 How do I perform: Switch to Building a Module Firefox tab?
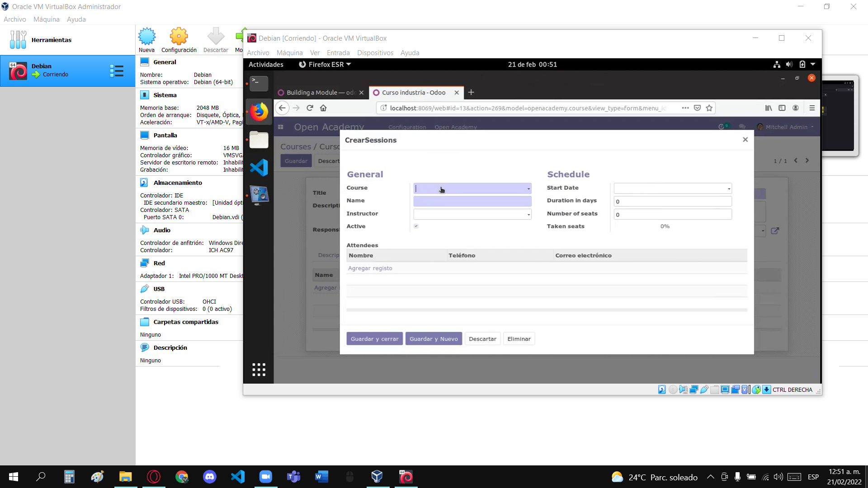[321, 92]
